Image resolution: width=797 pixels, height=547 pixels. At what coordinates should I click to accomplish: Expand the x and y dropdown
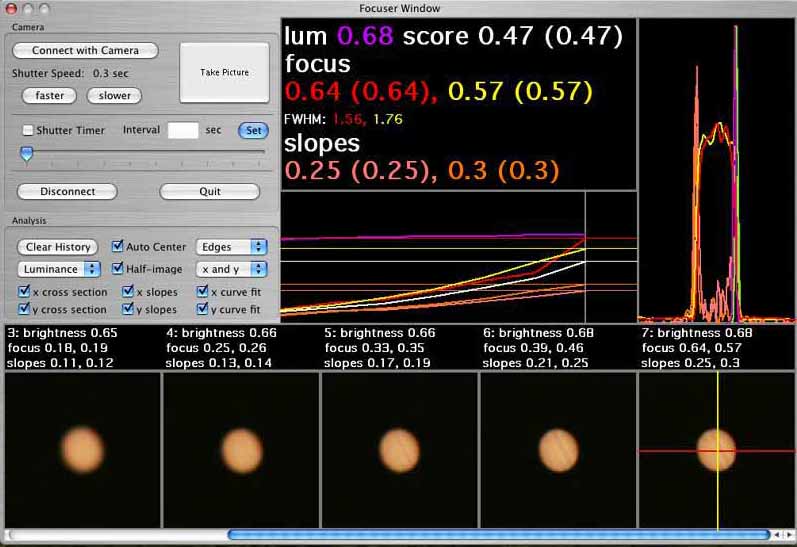[x=231, y=269]
